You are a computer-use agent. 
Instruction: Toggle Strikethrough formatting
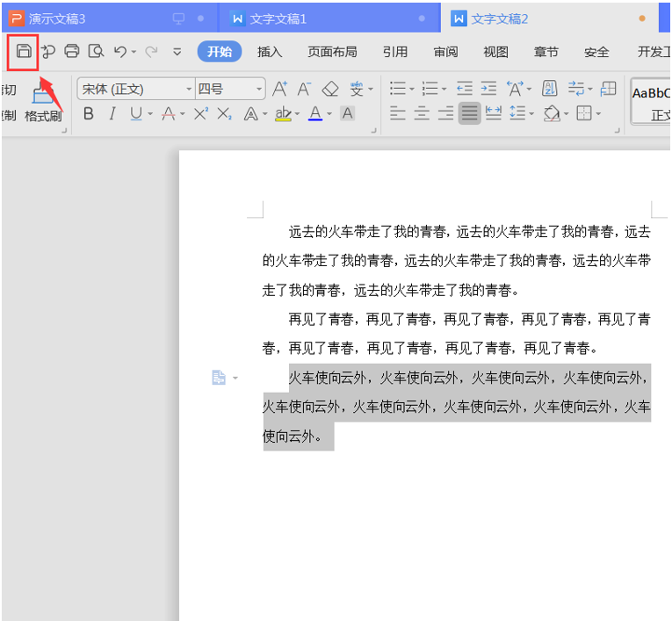169,114
